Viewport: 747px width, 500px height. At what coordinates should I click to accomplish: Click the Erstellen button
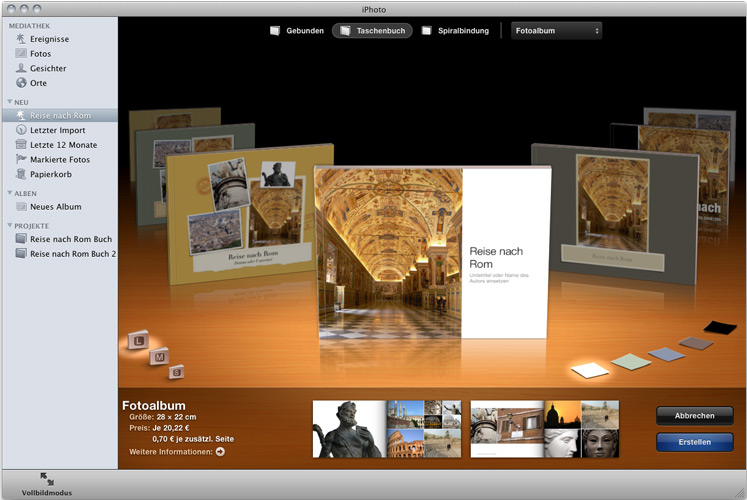[694, 442]
